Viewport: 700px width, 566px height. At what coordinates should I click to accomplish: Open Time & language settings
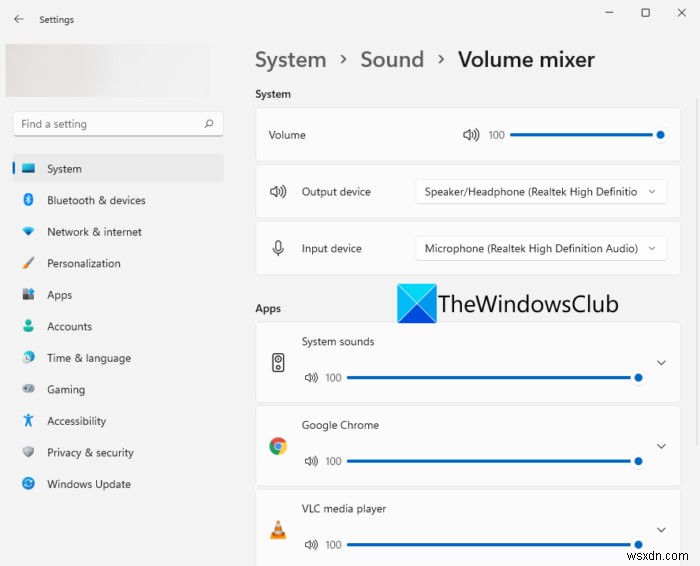118,358
